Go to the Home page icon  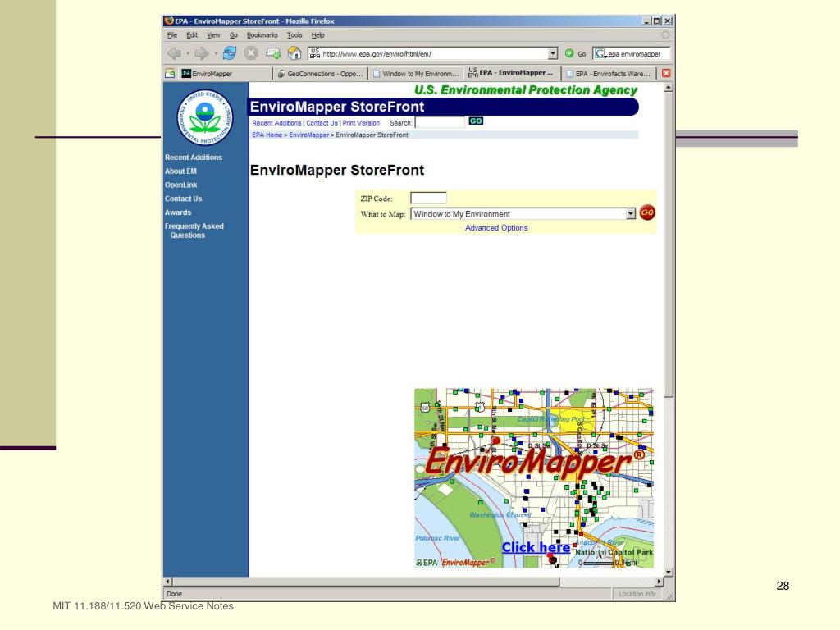(294, 53)
